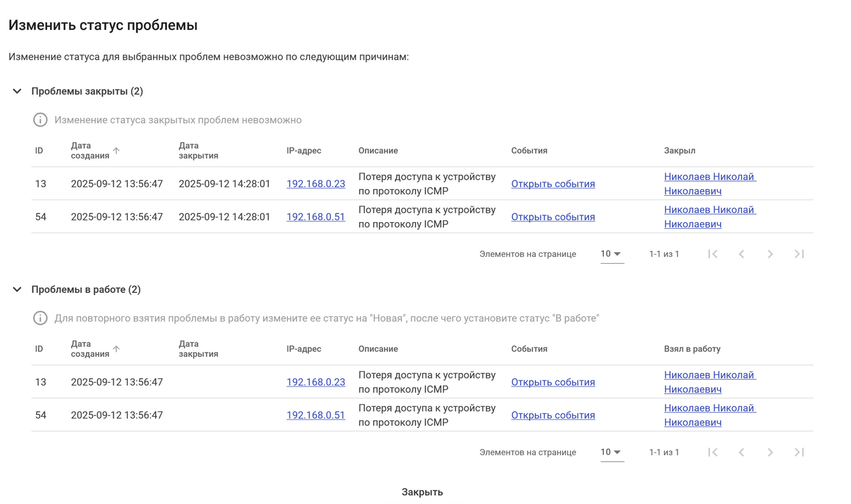
Task: Go to last page in in-work problems table
Action: (x=799, y=452)
